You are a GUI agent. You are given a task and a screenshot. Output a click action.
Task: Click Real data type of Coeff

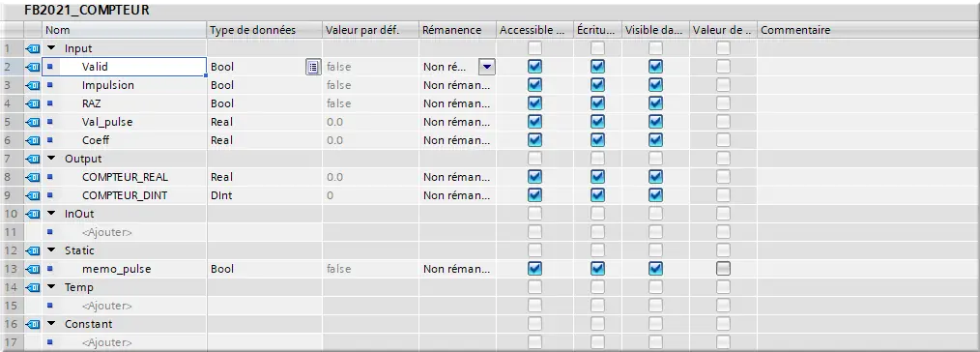click(222, 140)
